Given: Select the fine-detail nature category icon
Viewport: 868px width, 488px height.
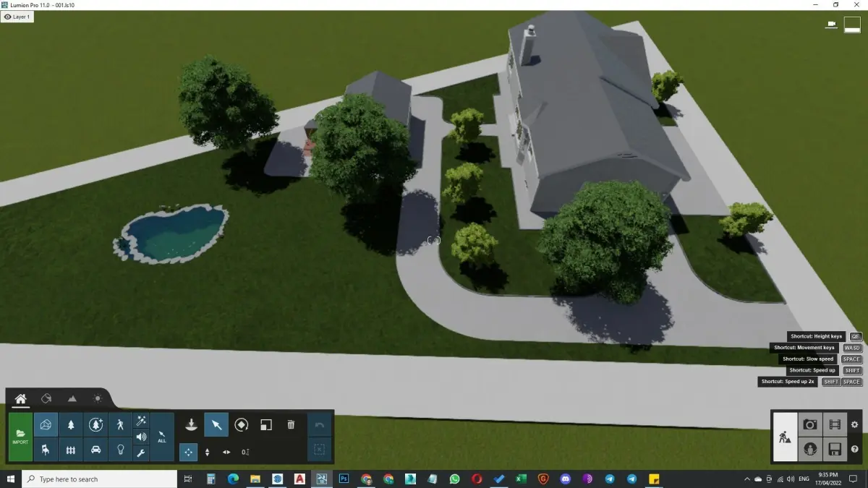Looking at the screenshot, I should click(95, 424).
